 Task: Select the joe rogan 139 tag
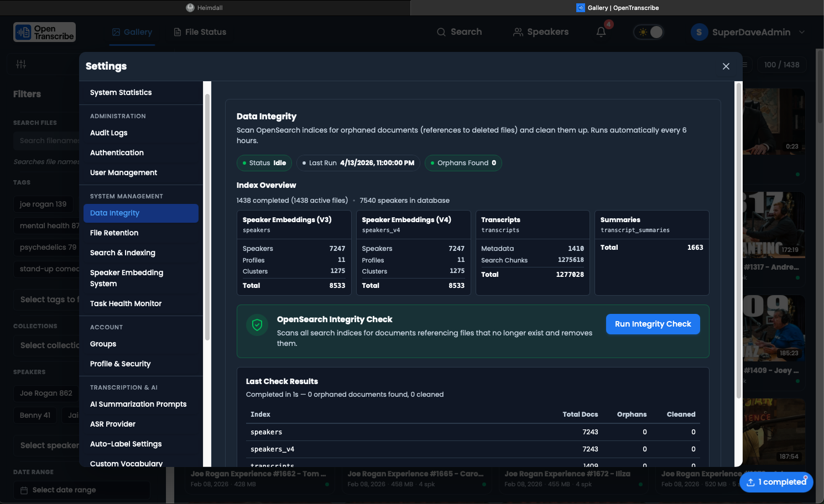pos(43,204)
